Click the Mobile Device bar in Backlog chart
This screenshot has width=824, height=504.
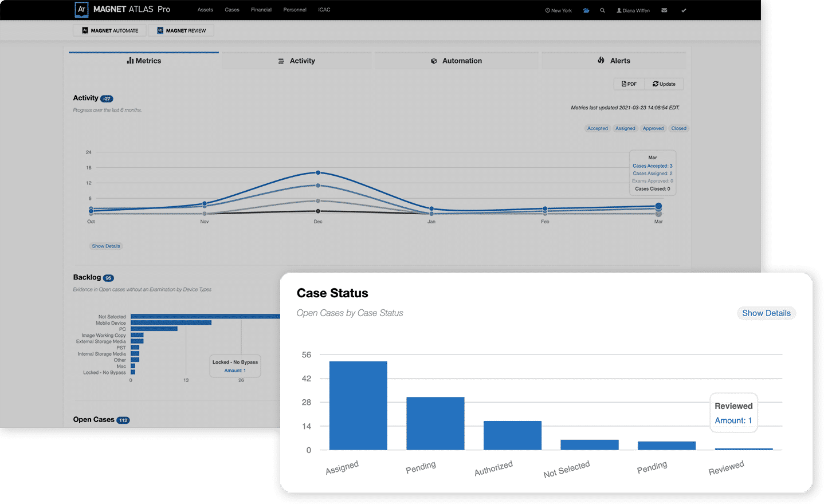pos(171,323)
